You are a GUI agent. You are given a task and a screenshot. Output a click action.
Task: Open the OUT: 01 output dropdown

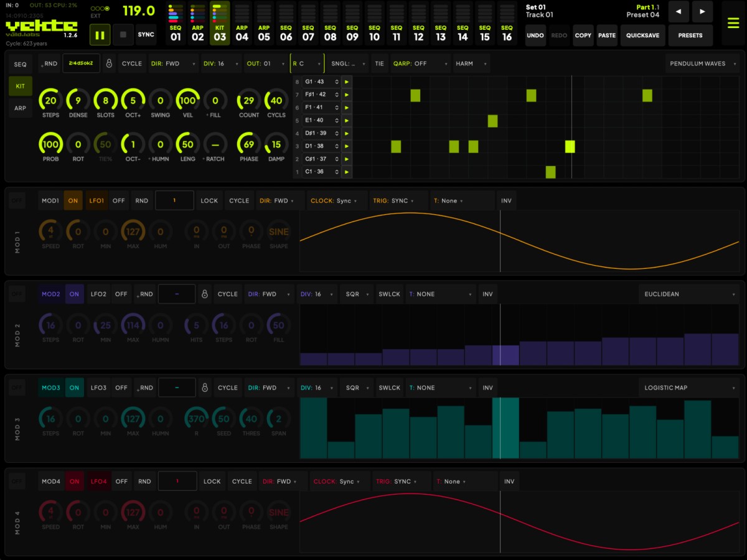point(266,63)
